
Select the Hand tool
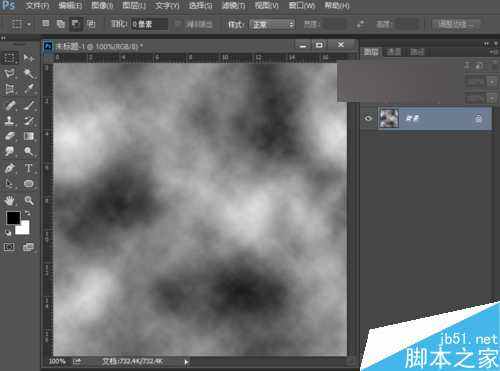[10, 200]
